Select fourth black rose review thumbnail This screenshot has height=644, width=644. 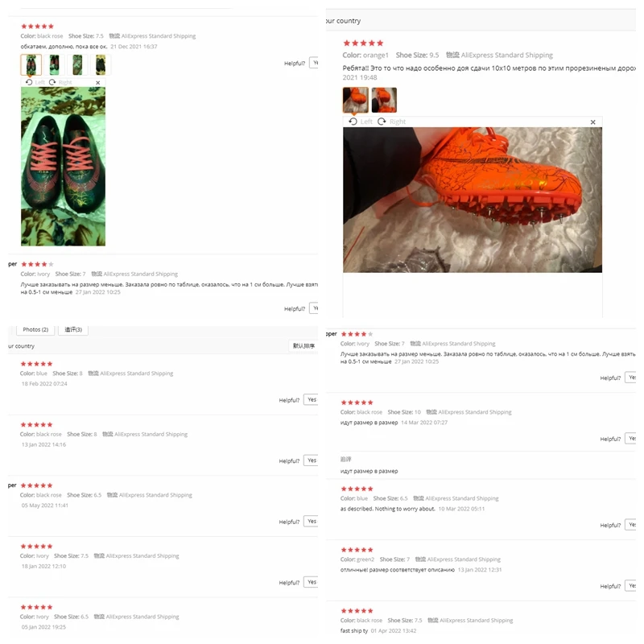pos(101,64)
